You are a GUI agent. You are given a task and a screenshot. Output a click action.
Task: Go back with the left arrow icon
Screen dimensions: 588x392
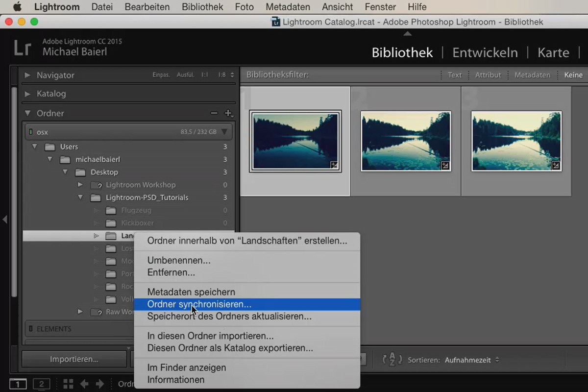pos(84,384)
